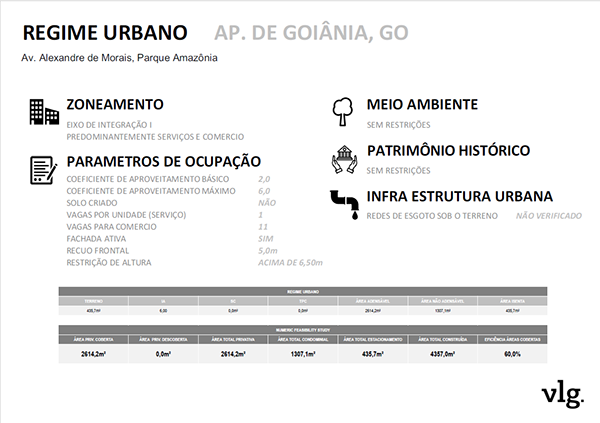Click the MEIO AMBIENTE heading
Viewport: 600px width, 423px height.
pyautogui.click(x=422, y=104)
